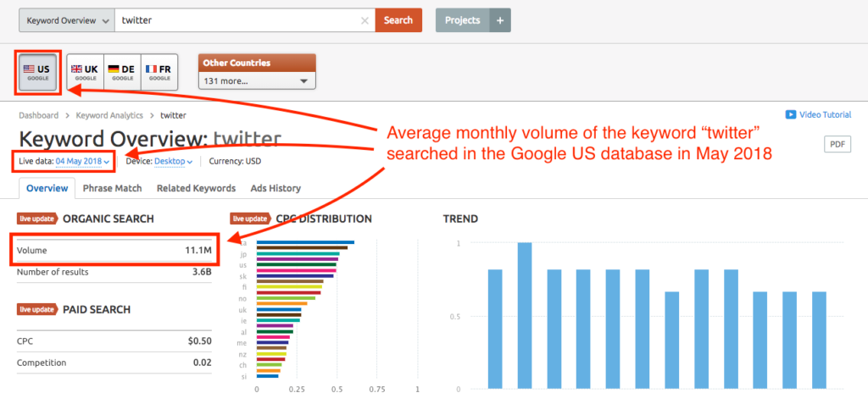Export the report with PDF button
This screenshot has width=868, height=404.
[x=837, y=144]
